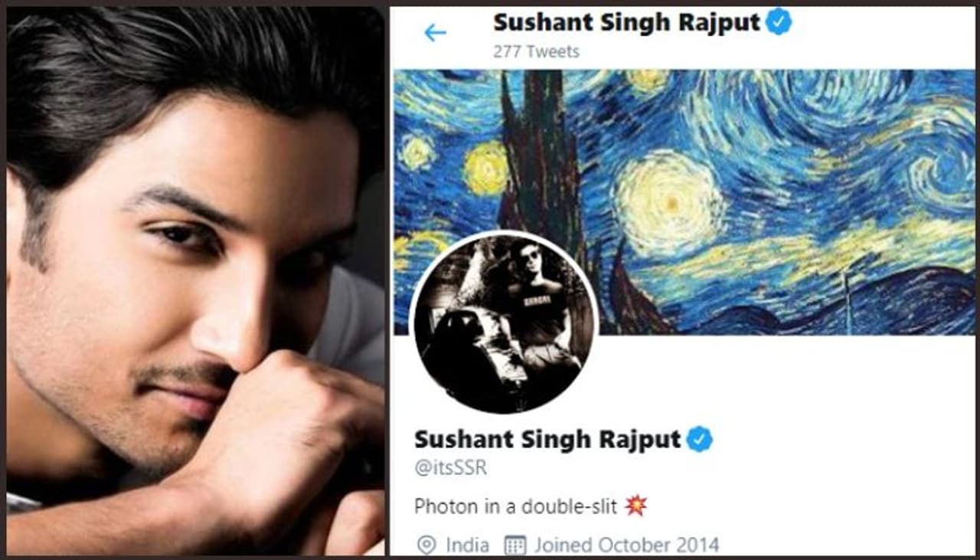Viewport: 980px width, 560px height.
Task: Click the collision emoji in the bio
Action: (x=635, y=506)
